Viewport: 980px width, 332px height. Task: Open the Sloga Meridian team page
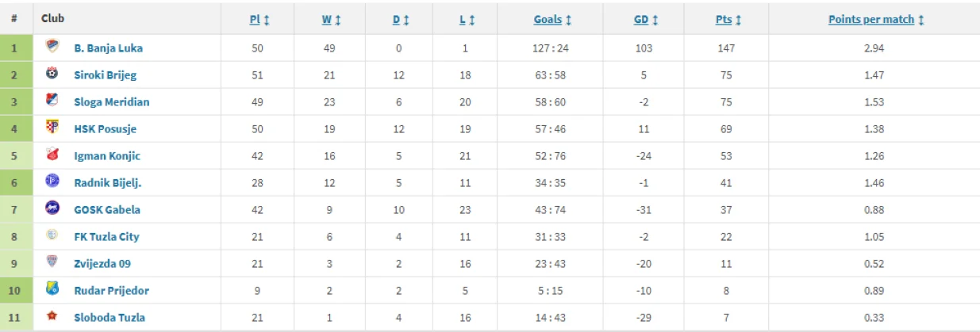[111, 101]
